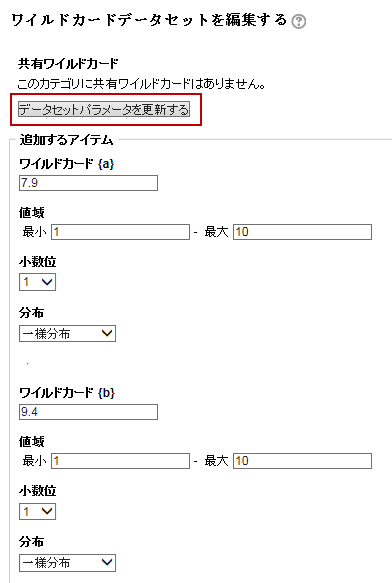Screen dimensions: 392x583
Task: Click the ワイルドカード {b} label
Action: (x=67, y=393)
